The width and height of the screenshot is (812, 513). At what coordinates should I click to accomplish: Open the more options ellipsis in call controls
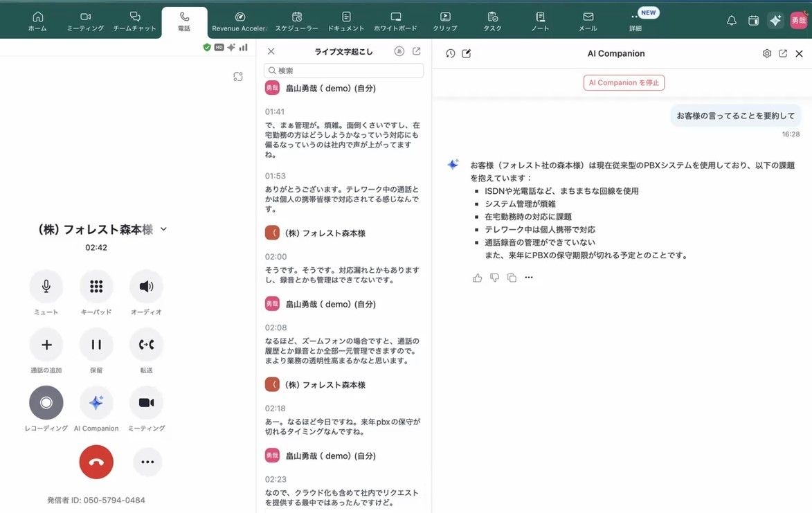click(x=147, y=462)
